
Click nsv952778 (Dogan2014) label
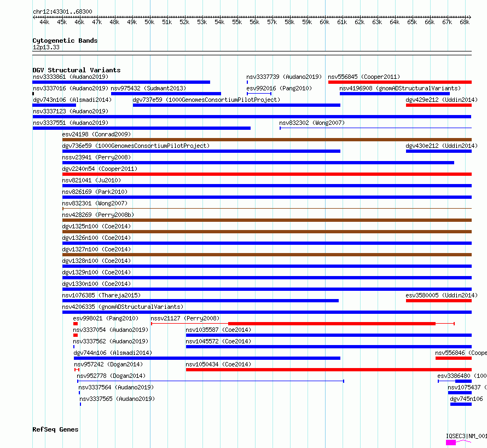(111, 376)
